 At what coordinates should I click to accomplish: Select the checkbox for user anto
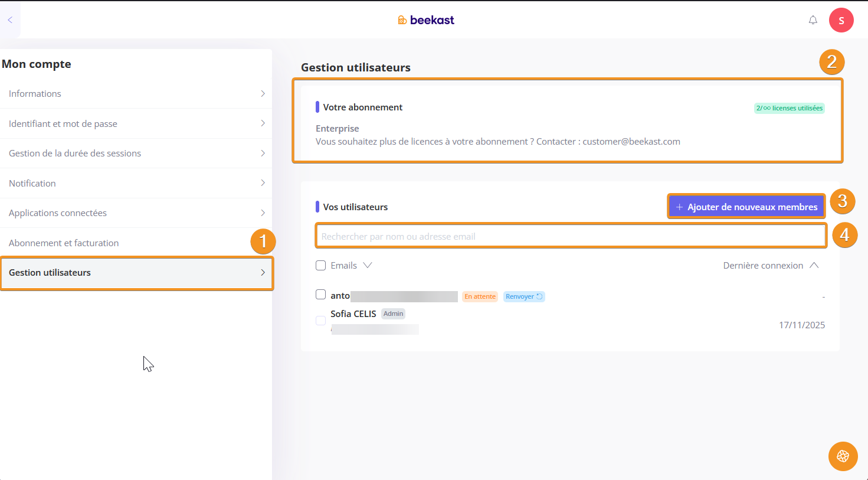321,295
